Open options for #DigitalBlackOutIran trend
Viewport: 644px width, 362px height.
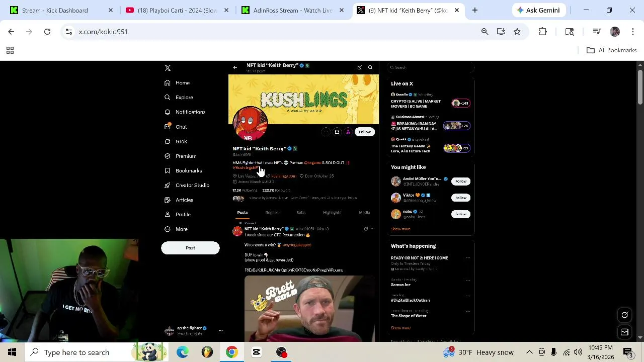pyautogui.click(x=468, y=296)
